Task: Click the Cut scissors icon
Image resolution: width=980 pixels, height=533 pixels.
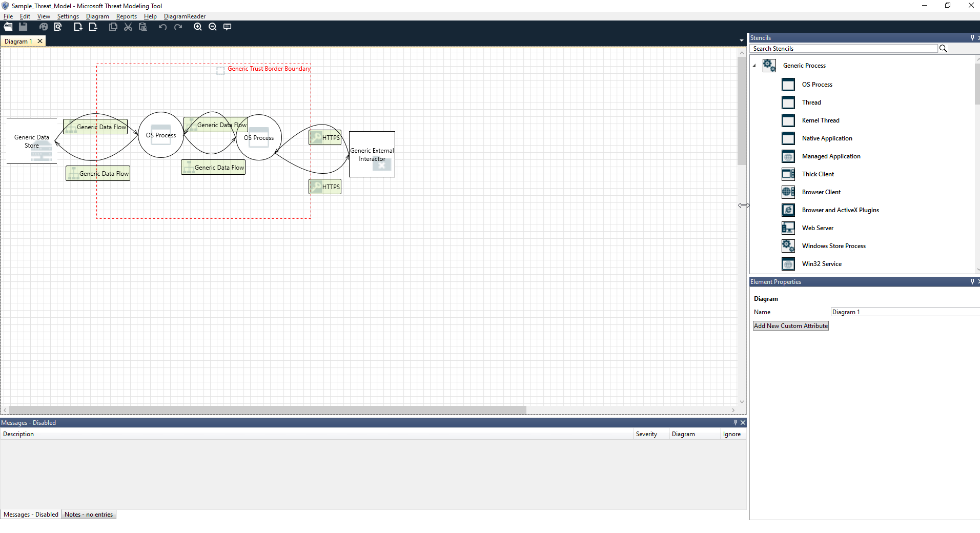Action: (x=128, y=27)
